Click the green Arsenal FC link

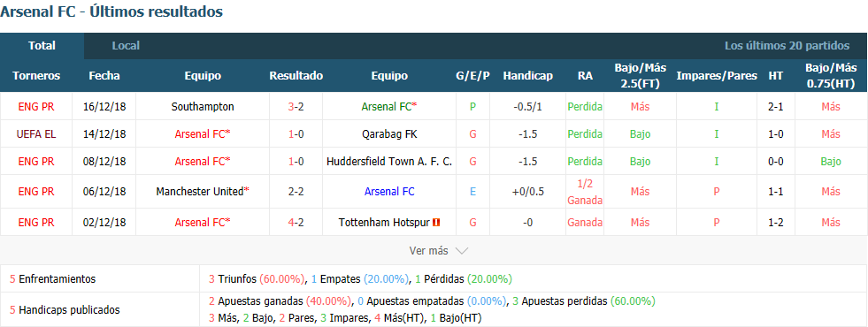(388, 107)
